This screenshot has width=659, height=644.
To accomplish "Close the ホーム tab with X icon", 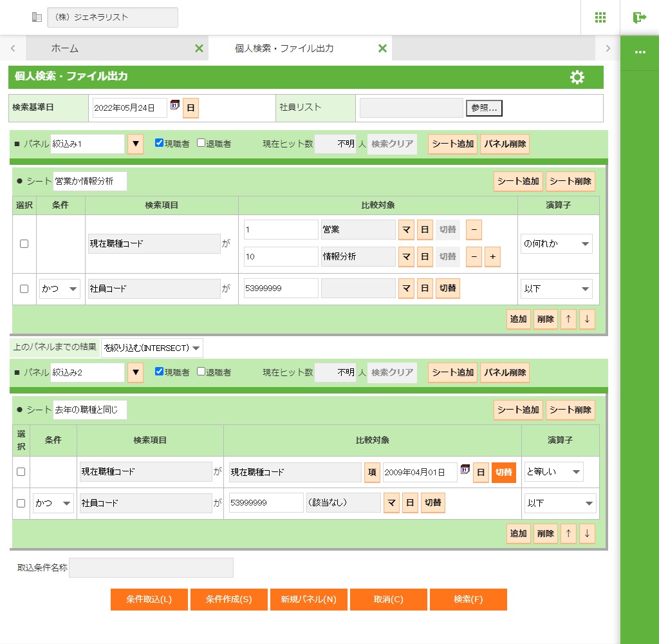I will pos(199,48).
